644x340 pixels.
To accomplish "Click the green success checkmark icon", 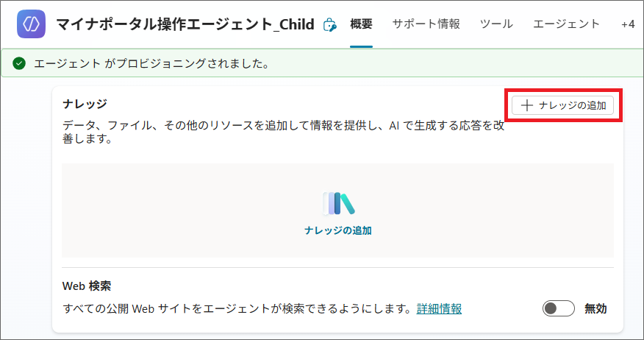I will pyautogui.click(x=19, y=63).
